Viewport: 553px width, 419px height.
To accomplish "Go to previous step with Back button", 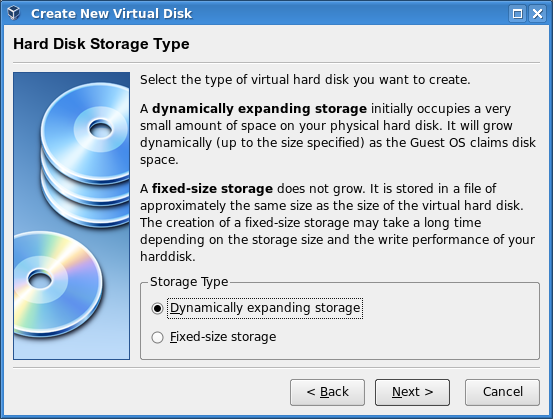I will pos(327,392).
